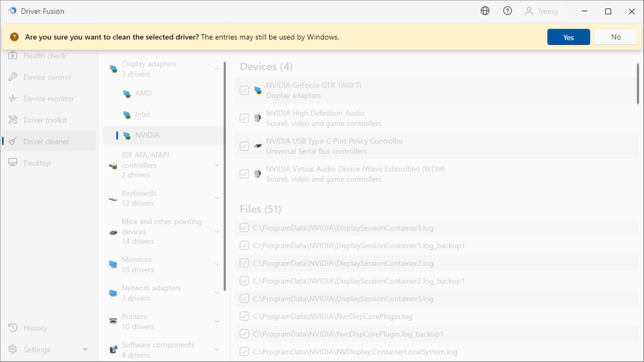Expand the Keyboards drivers list
The image size is (644, 362).
217,198
